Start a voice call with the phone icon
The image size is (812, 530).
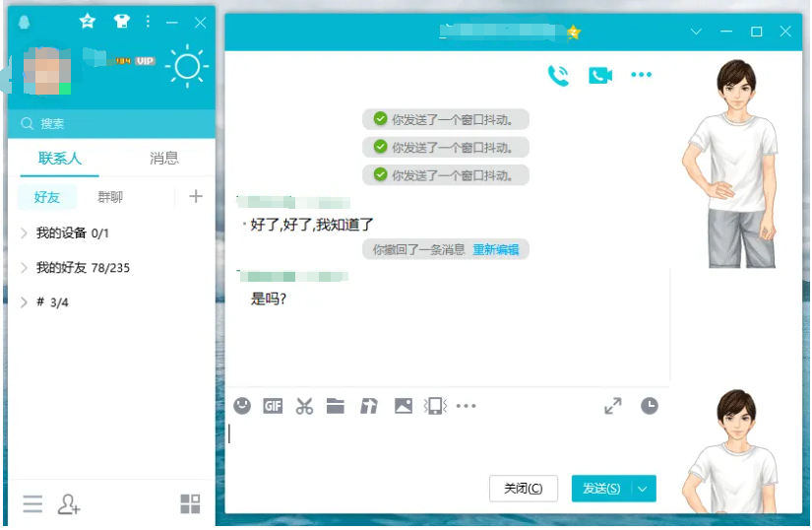click(x=558, y=76)
